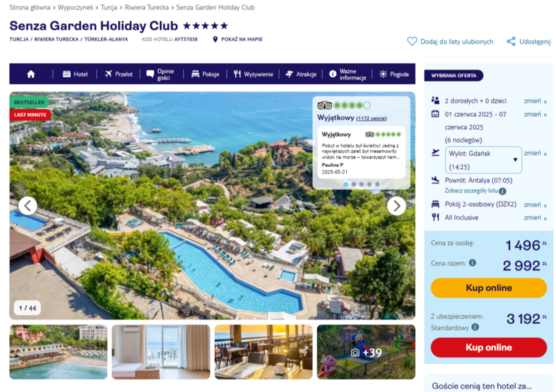Select the last review carousel dot
Image resolution: width=556 pixels, height=392 pixels.
click(377, 184)
